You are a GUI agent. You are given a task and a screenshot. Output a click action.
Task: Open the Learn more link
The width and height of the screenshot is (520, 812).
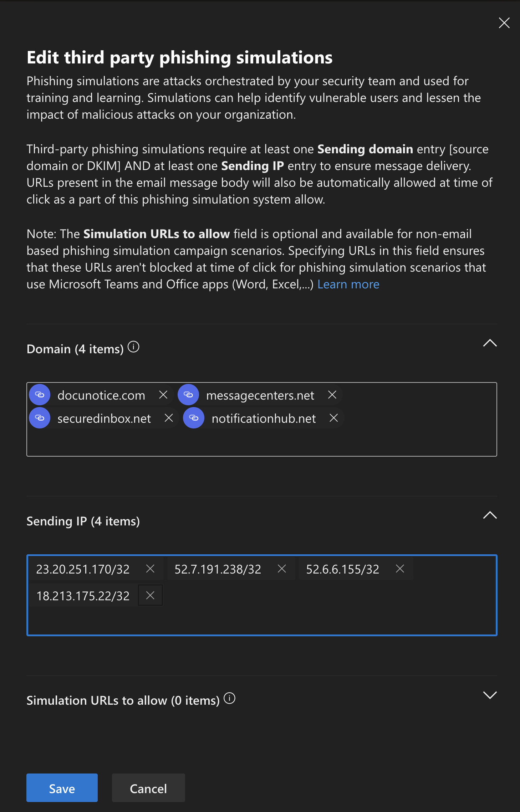click(348, 284)
